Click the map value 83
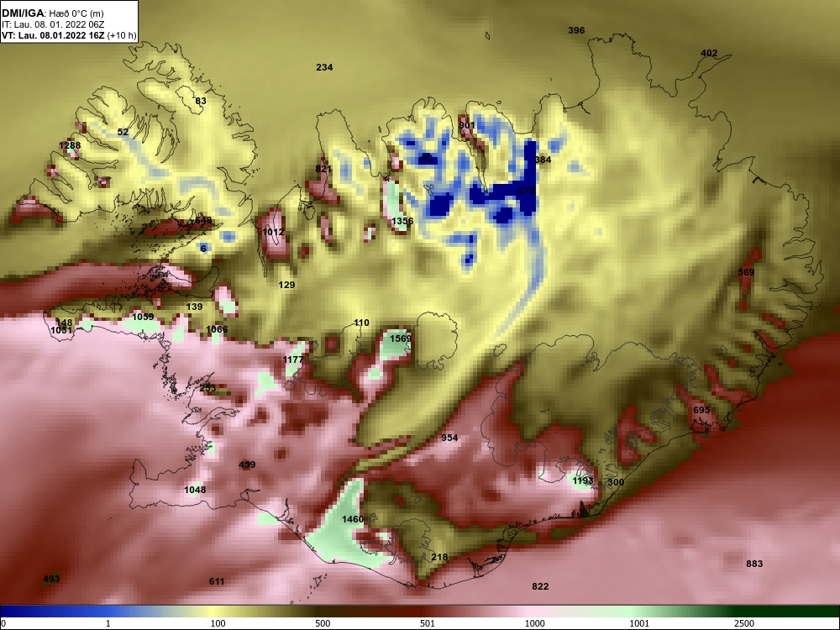This screenshot has height=630, width=840. (201, 101)
